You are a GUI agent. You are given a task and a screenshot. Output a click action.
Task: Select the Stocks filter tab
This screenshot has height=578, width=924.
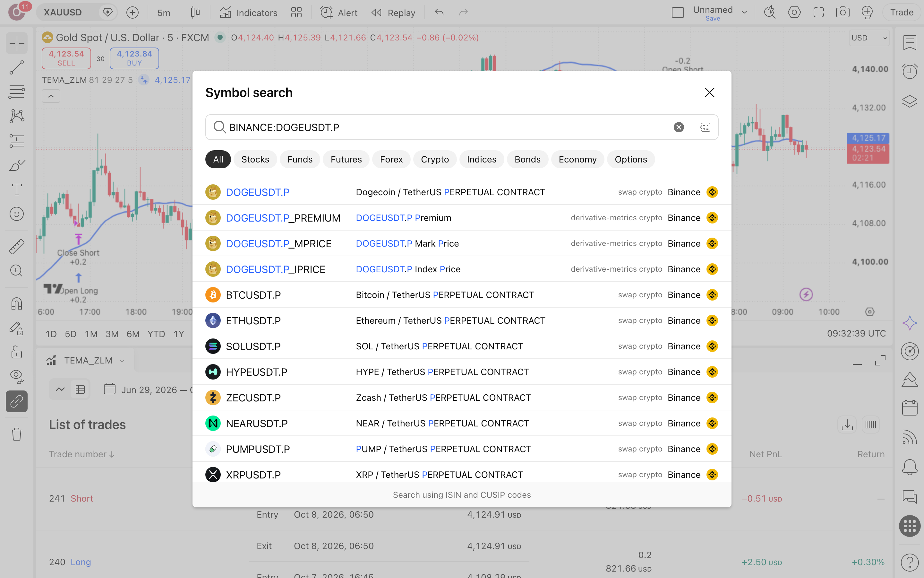255,159
